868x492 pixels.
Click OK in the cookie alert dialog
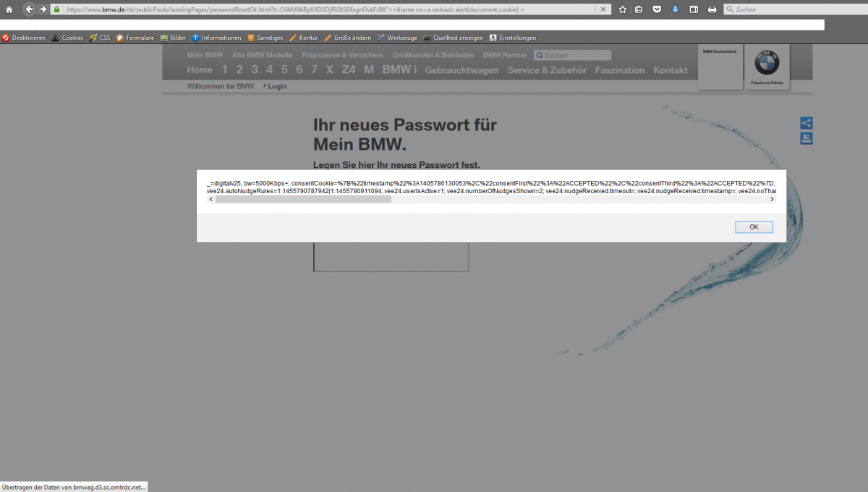(754, 227)
